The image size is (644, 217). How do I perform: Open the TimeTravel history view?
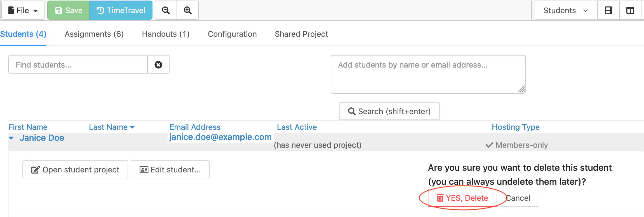(121, 10)
